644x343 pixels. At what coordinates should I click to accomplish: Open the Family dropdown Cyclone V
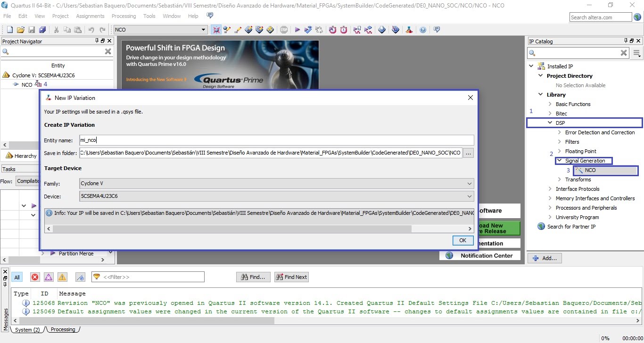pyautogui.click(x=277, y=183)
